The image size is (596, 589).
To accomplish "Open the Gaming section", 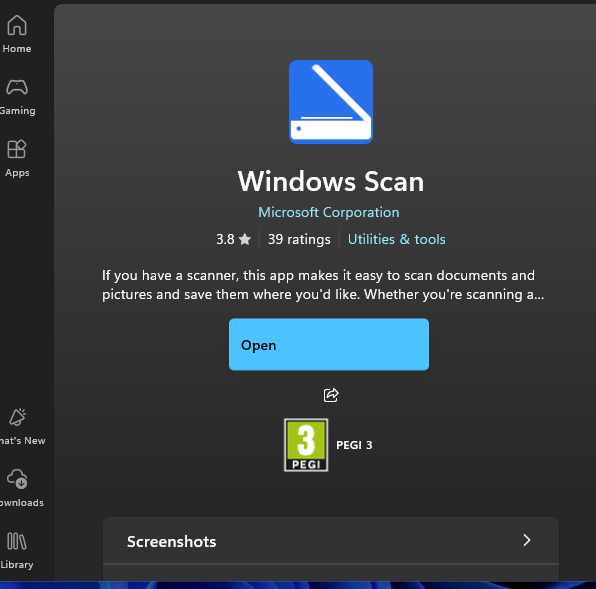I will [x=17, y=97].
